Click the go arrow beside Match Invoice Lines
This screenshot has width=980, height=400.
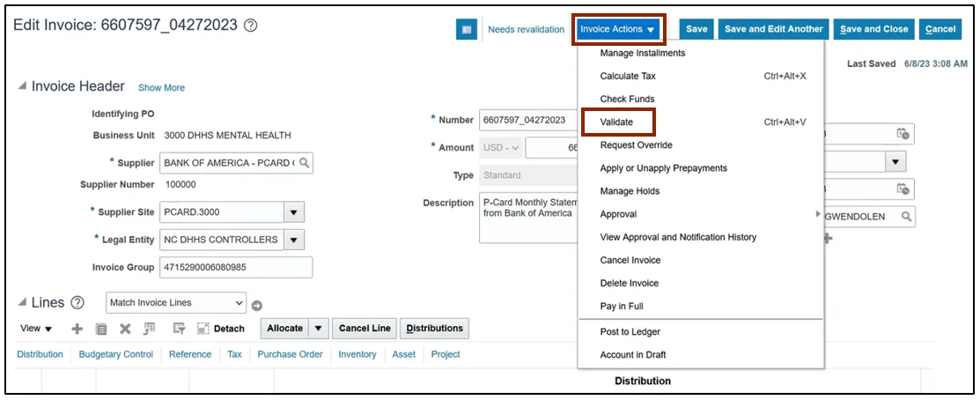(x=257, y=306)
